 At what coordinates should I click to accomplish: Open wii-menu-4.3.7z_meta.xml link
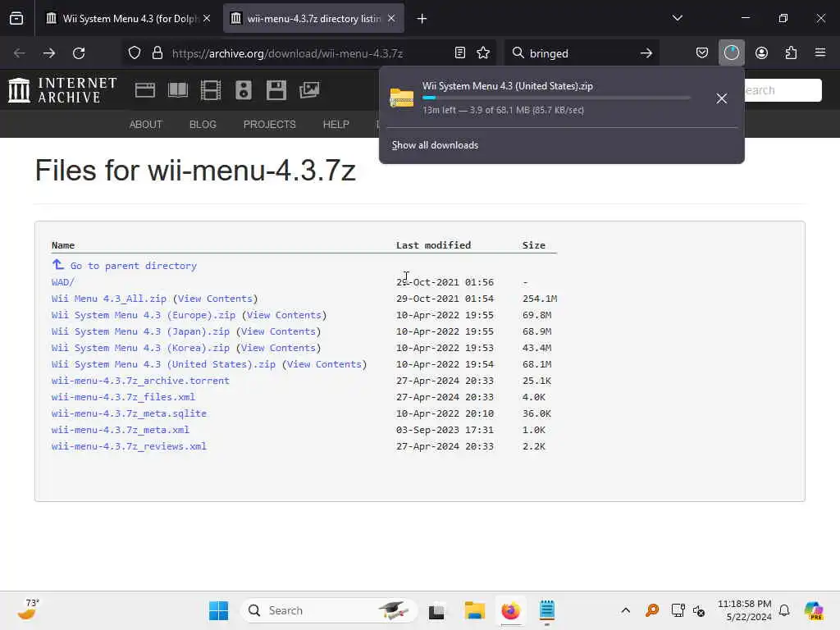pos(121,430)
